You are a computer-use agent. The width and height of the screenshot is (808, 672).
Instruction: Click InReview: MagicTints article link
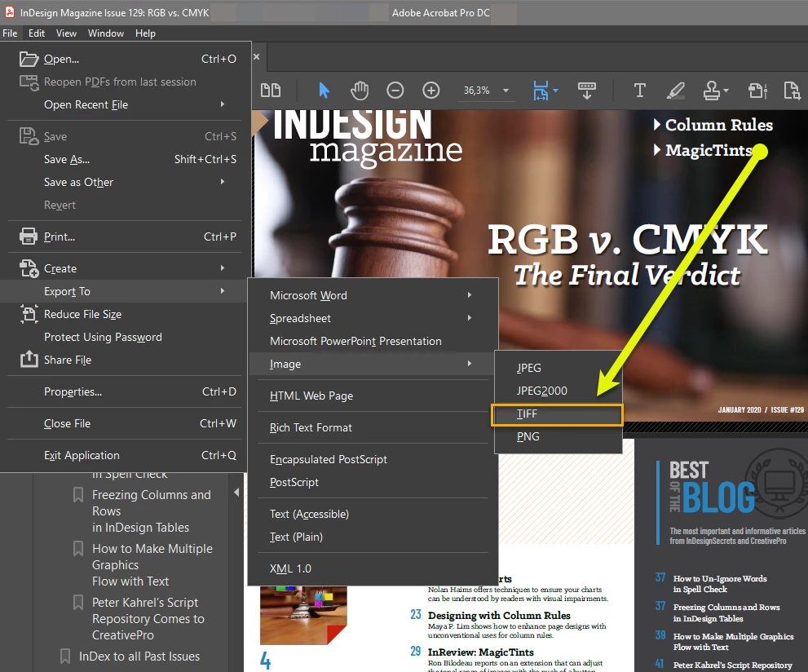point(481,652)
